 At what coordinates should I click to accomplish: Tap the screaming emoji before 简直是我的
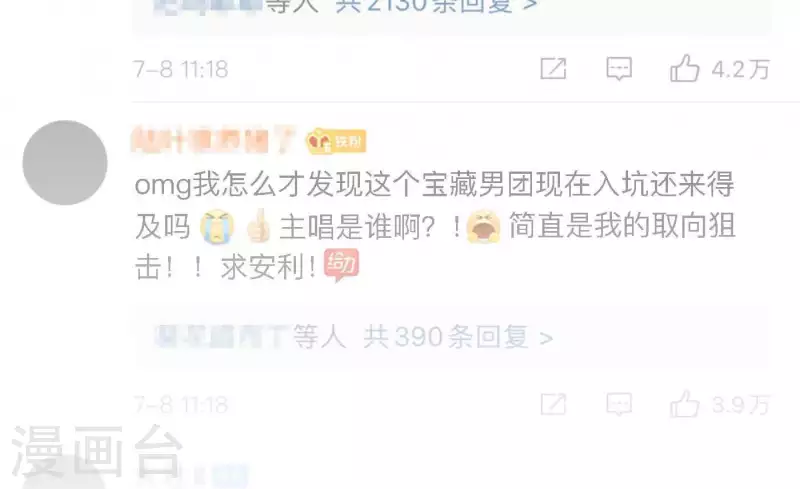click(483, 226)
